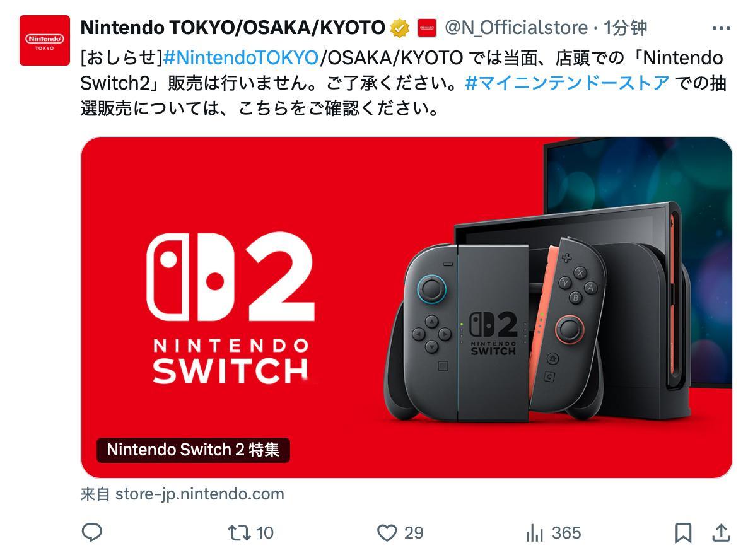Screen dimensions: 748x560
Task: Click the retweet count 10
Action: tap(265, 533)
